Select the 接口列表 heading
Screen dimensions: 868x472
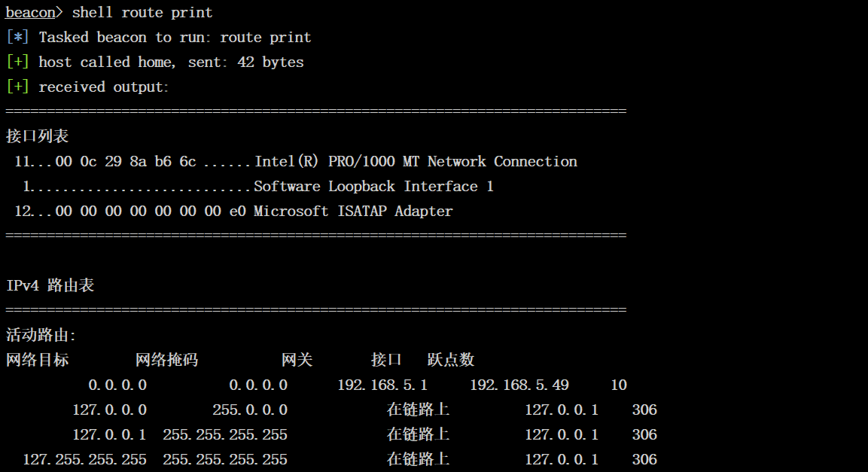[37, 136]
